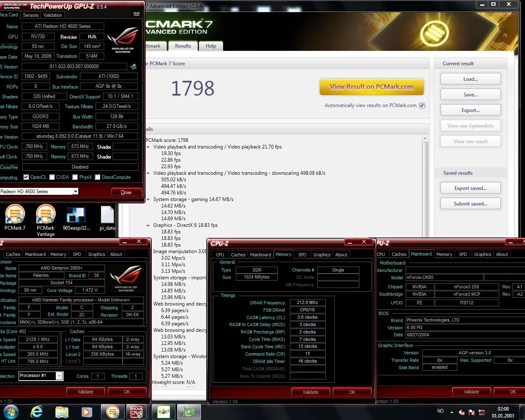This screenshot has width=525, height=420.
Task: Open Action Center flag in tray
Action: pyautogui.click(x=472, y=412)
